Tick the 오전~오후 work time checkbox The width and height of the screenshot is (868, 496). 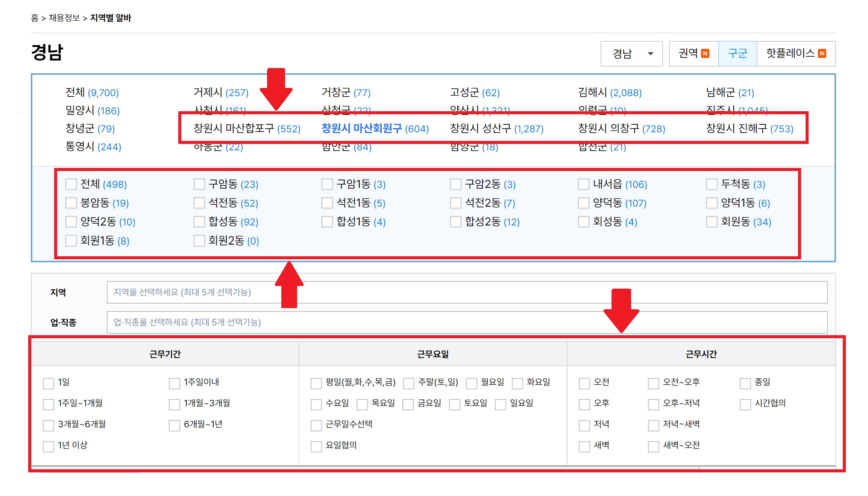(654, 383)
